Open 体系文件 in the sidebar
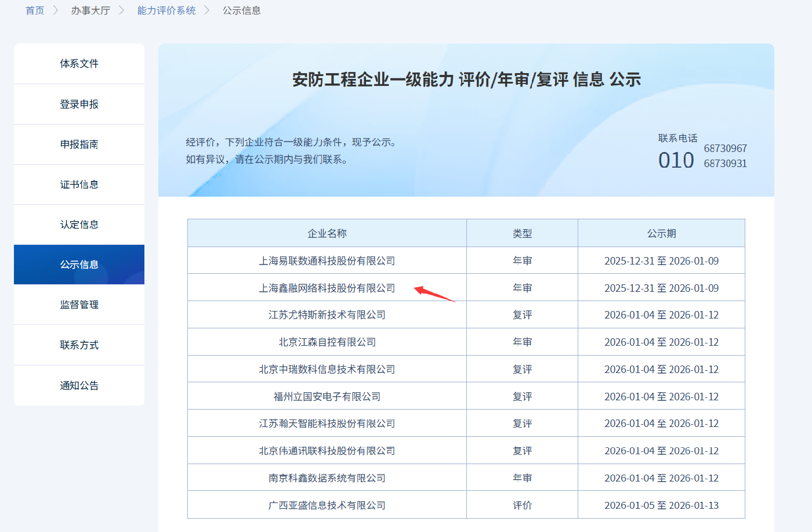The width and height of the screenshot is (812, 532). click(x=78, y=64)
